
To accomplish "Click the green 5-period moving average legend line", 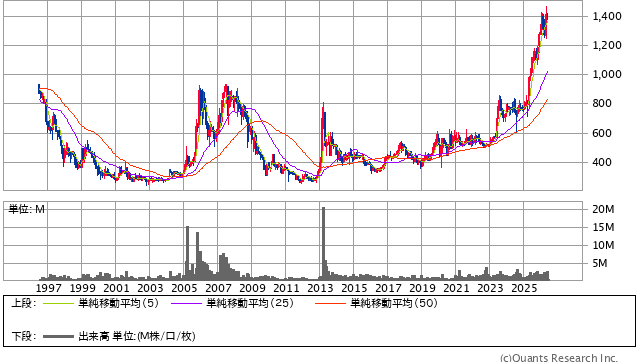I will pos(58,303).
